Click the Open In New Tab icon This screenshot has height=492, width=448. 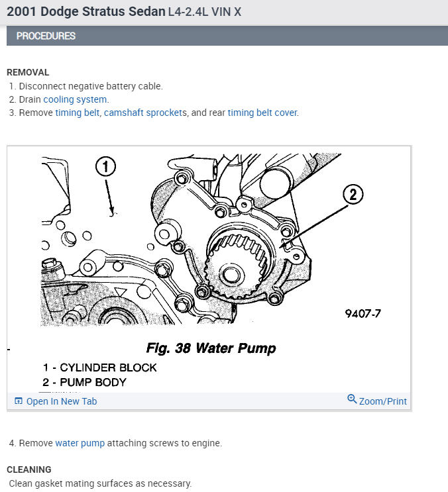tap(19, 401)
